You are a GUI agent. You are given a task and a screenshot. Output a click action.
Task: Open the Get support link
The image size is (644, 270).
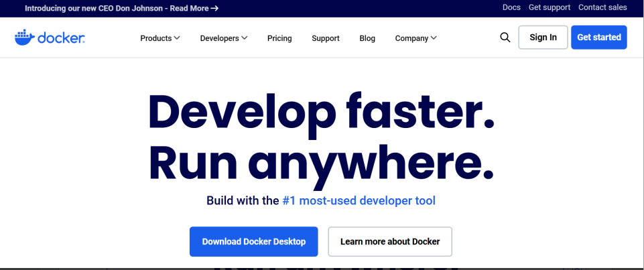(x=549, y=7)
